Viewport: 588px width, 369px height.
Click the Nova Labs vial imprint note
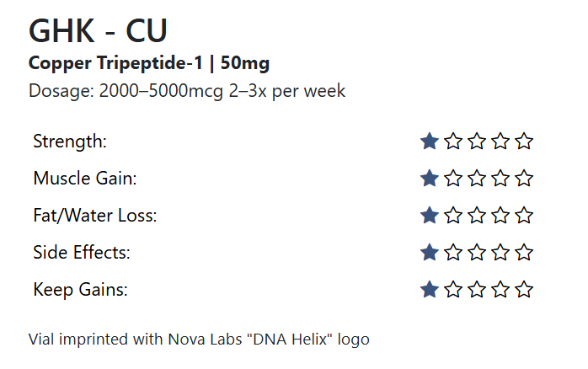coord(199,340)
